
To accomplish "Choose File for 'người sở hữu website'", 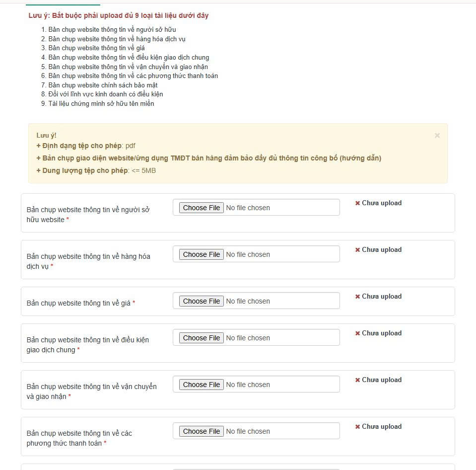I will (201, 208).
